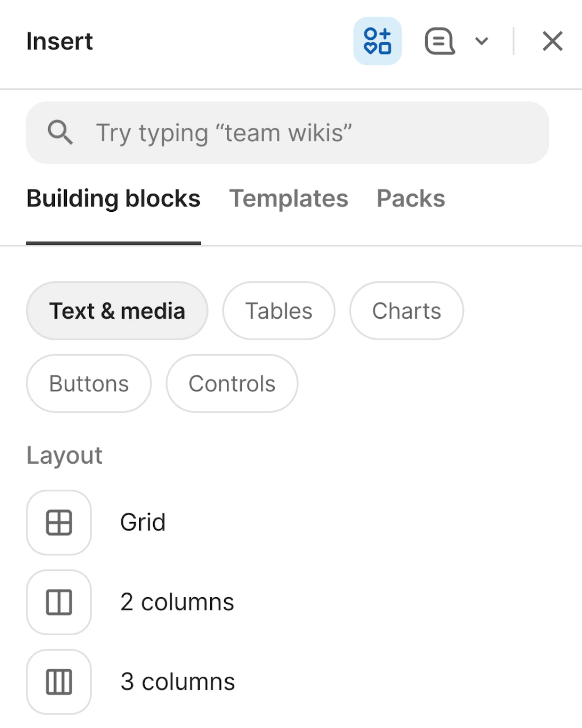Expand the chevron next to comments icon
This screenshot has width=582, height=728.
coord(481,41)
